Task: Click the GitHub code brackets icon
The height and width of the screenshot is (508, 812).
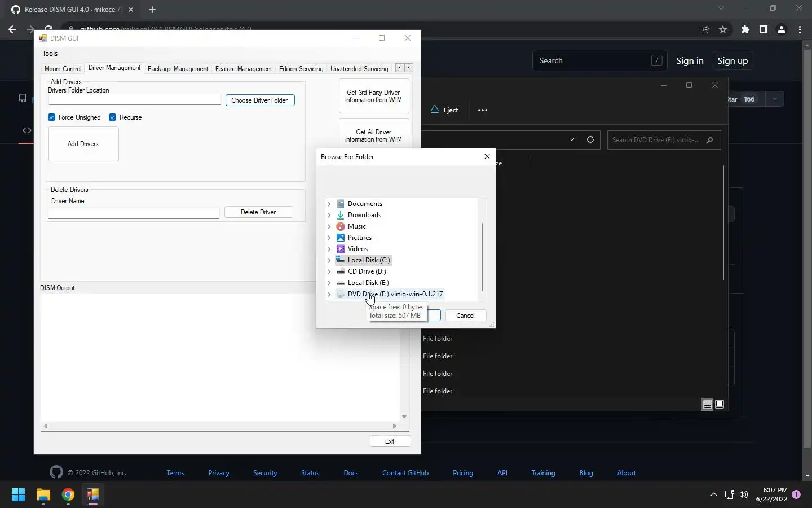Action: pos(27,130)
